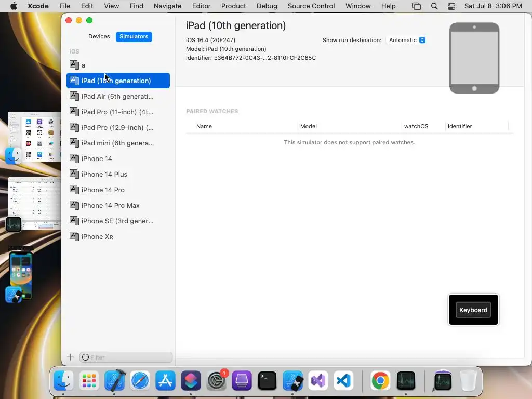Open Safari from the Dock

140,380
